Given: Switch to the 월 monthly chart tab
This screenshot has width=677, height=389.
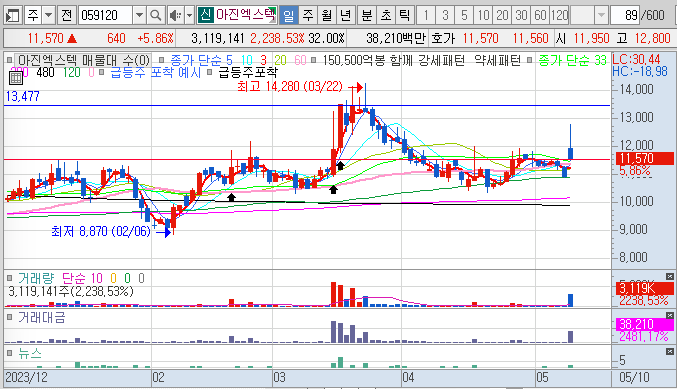Looking at the screenshot, I should 326,16.
